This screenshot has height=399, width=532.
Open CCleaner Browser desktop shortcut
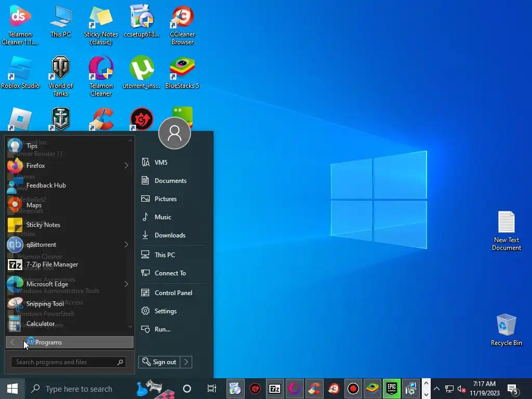click(182, 25)
